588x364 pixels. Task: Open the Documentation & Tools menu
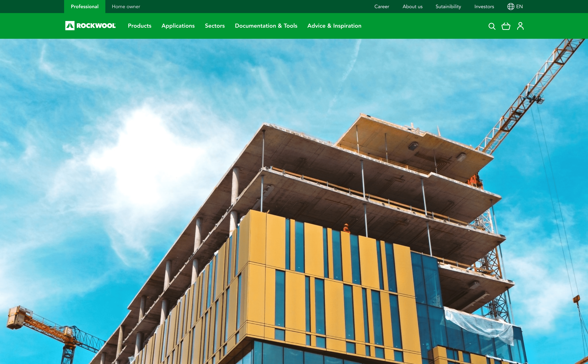tap(266, 26)
